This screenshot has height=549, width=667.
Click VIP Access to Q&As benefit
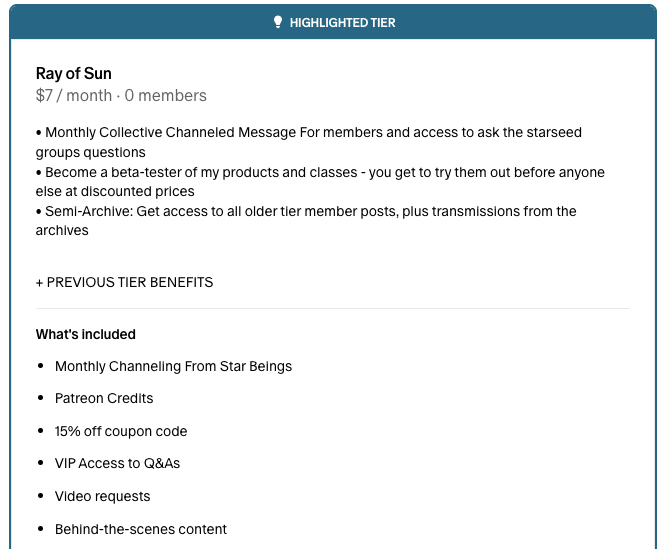(x=117, y=463)
